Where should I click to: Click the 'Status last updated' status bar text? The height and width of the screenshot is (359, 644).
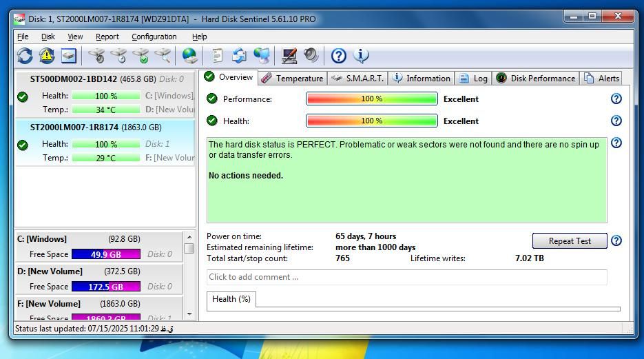click(94, 329)
